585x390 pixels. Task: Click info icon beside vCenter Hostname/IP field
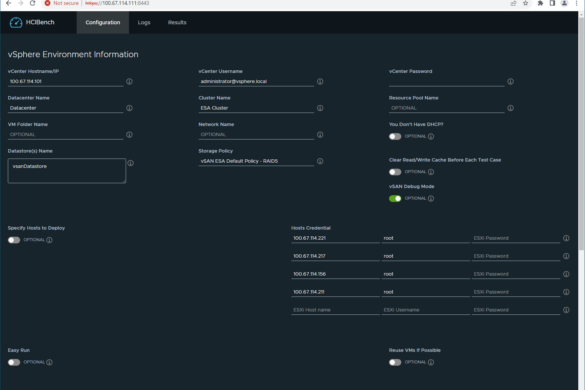(129, 81)
